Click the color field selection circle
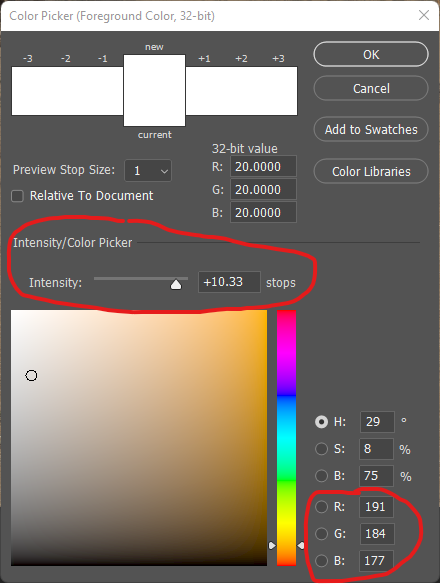 (x=31, y=375)
